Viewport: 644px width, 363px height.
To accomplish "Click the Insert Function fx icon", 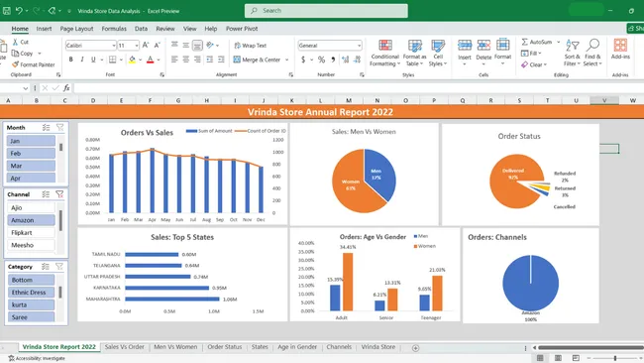I will click(66, 88).
